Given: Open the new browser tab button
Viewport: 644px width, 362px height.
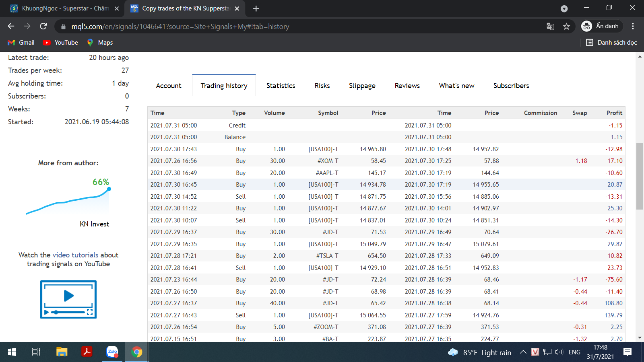Looking at the screenshot, I should [256, 8].
